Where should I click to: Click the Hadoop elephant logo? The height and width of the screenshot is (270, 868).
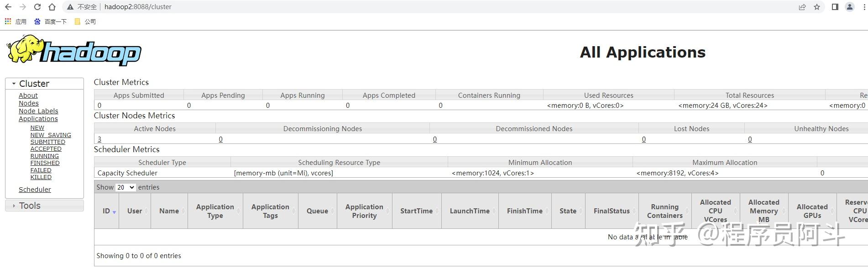[74, 51]
